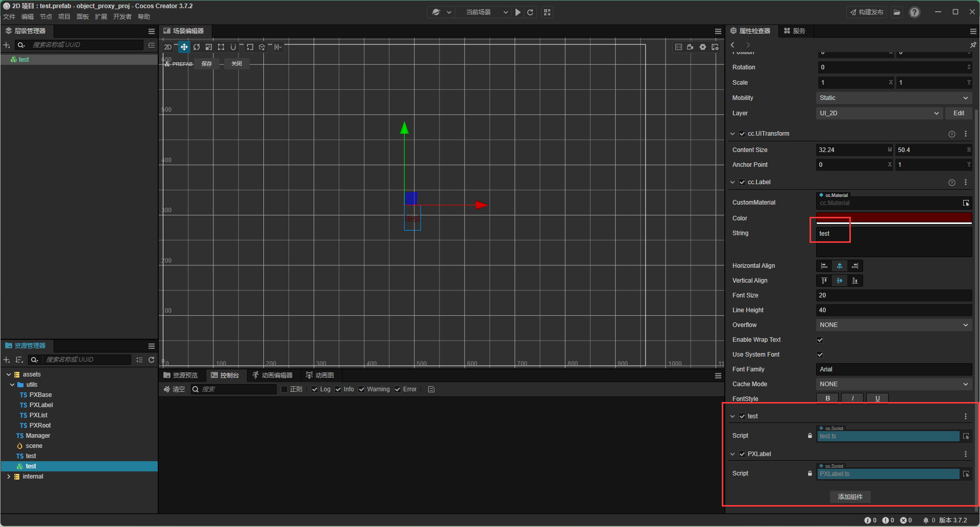Viewport: 980px width, 527px height.
Task: Open the Overflow dropdown
Action: pos(894,325)
